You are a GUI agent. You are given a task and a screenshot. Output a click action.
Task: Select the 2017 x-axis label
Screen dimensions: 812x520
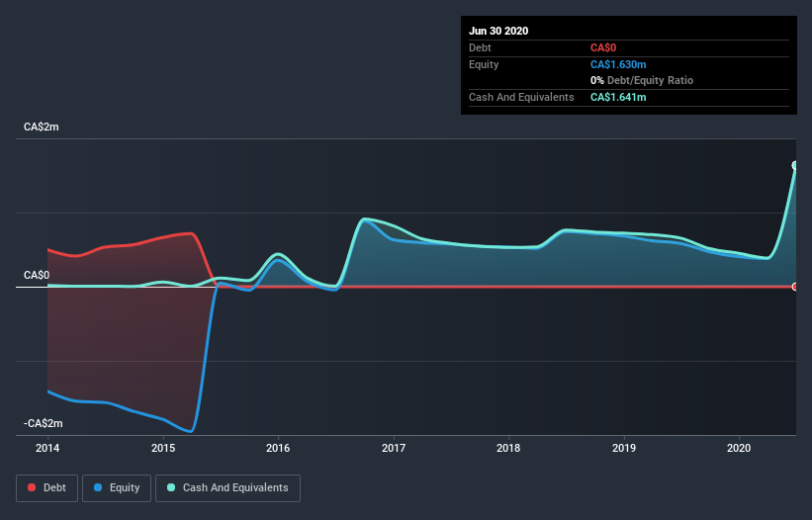(x=394, y=448)
